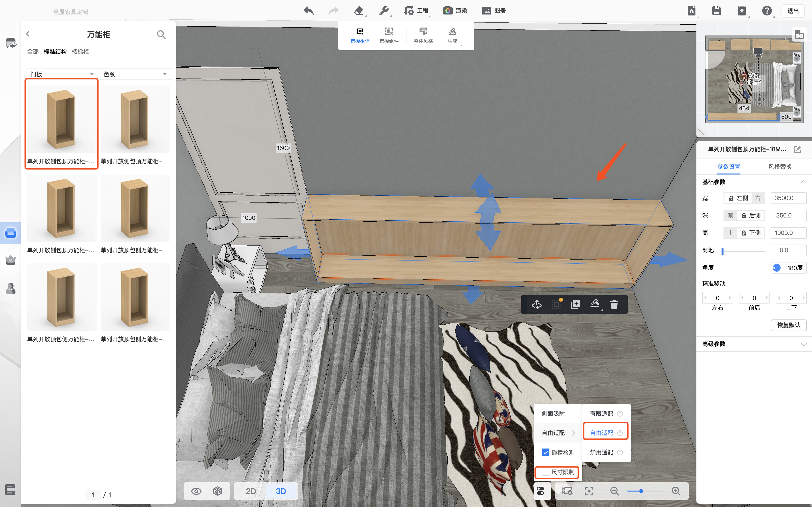Expand the 高级参数 section
This screenshot has height=507, width=812.
(753, 344)
